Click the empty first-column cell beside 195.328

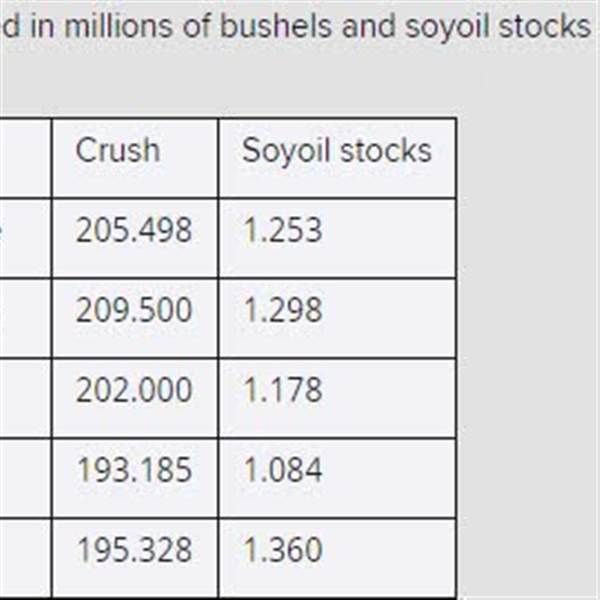point(25,558)
